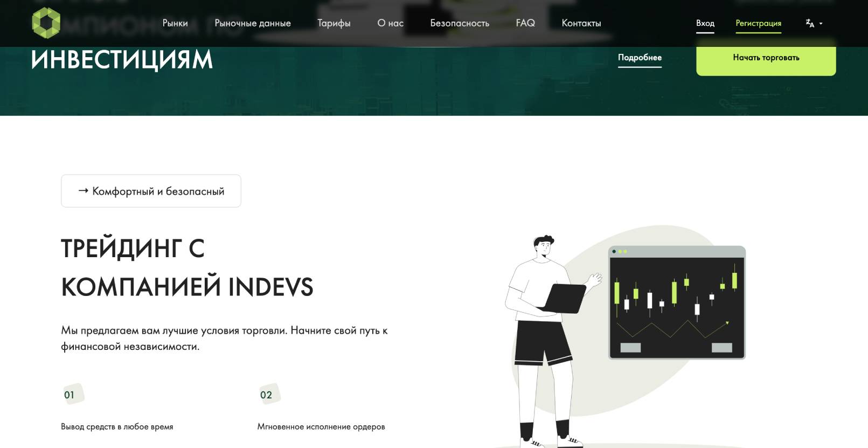Navigate to Безопасность page
The image size is (868, 448).
point(460,23)
